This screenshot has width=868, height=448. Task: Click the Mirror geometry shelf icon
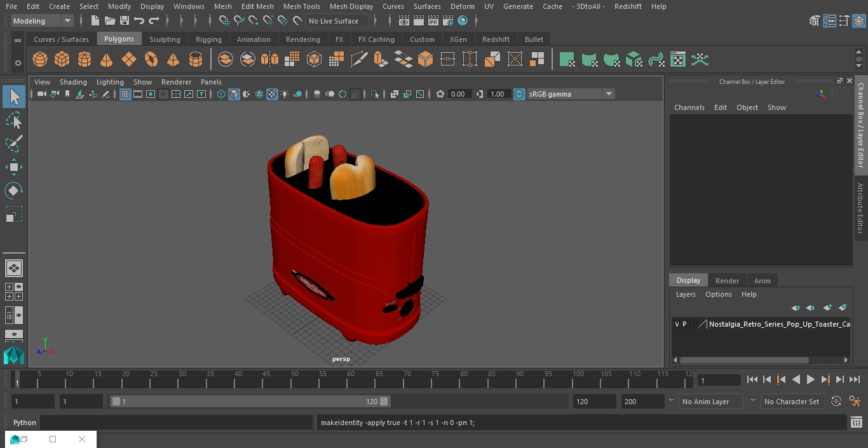tap(269, 60)
